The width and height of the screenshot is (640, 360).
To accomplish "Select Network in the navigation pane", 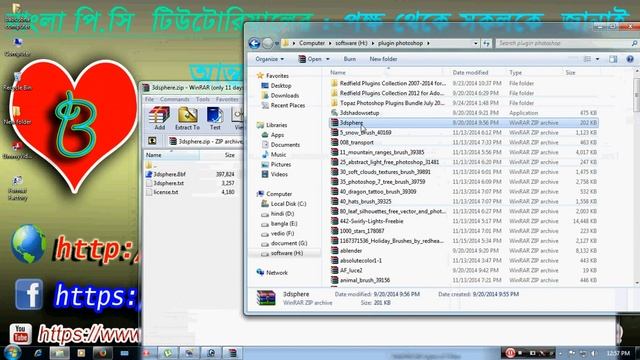I will click(277, 273).
